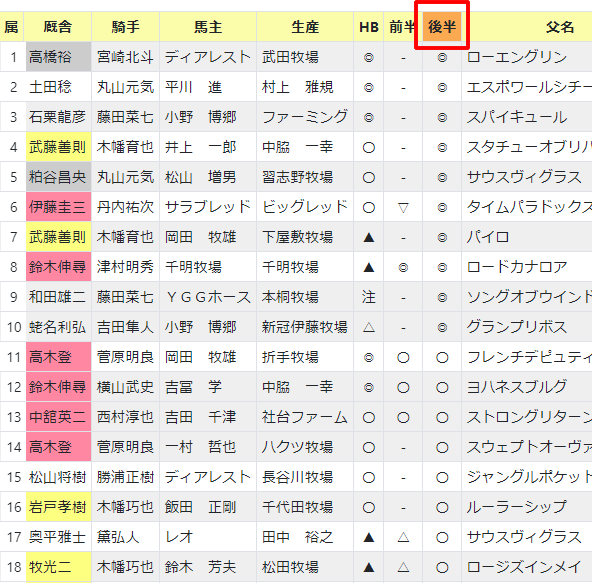The height and width of the screenshot is (583, 592).
Task: Click sire スパイキュール
Action: 517,117
